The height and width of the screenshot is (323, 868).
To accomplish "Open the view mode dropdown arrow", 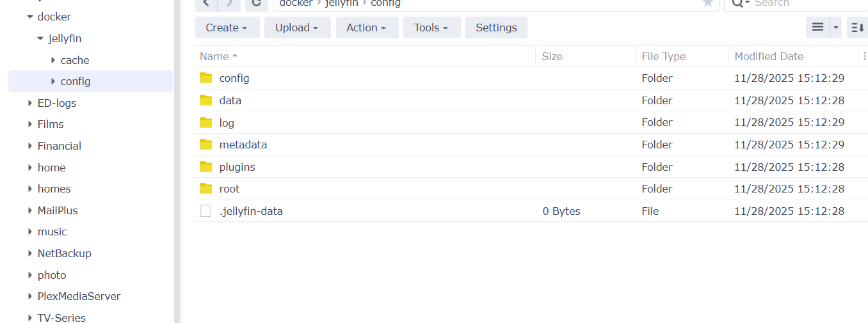I will pos(835,28).
